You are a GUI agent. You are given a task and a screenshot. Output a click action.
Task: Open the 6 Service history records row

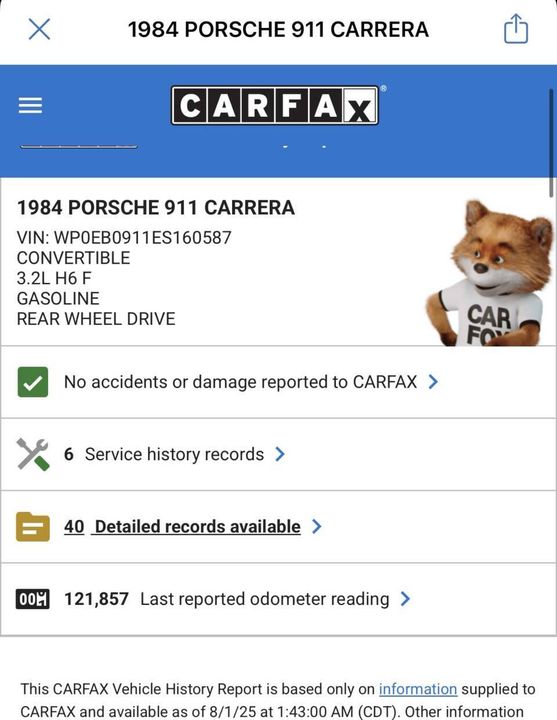(278, 454)
